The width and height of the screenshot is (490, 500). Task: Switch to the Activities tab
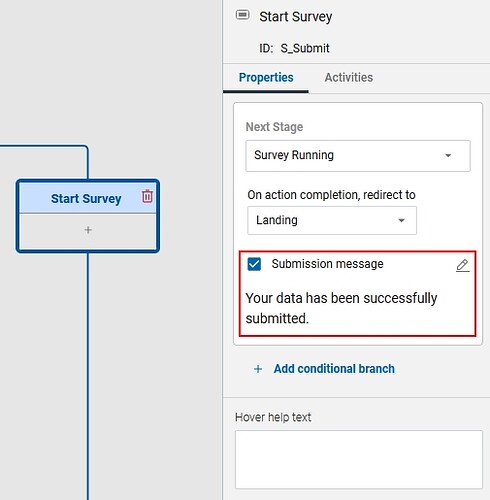click(x=349, y=77)
